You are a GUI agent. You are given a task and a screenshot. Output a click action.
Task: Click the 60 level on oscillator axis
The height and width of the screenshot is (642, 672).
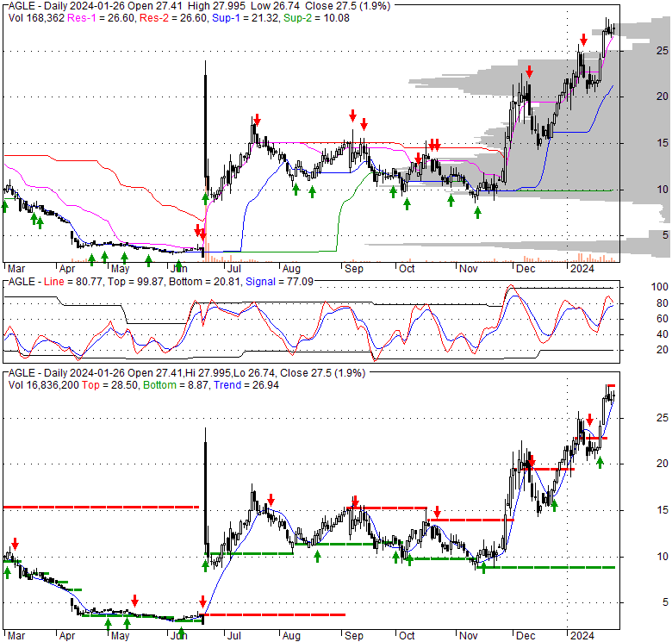click(x=663, y=319)
